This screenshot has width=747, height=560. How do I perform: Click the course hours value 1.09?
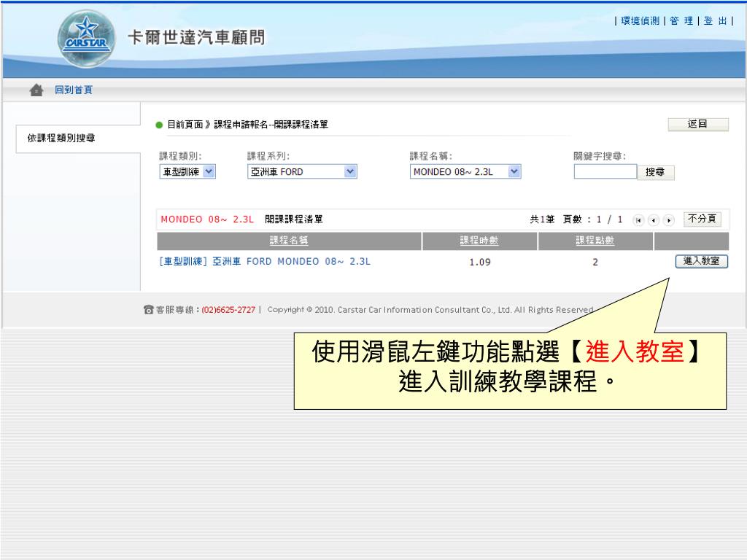pos(480,262)
